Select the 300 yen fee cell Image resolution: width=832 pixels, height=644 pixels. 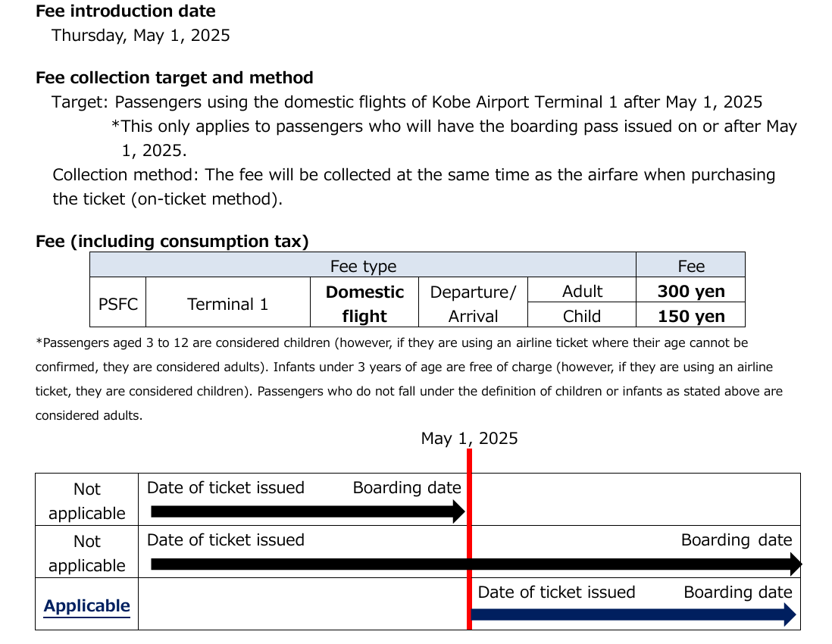[x=691, y=290]
